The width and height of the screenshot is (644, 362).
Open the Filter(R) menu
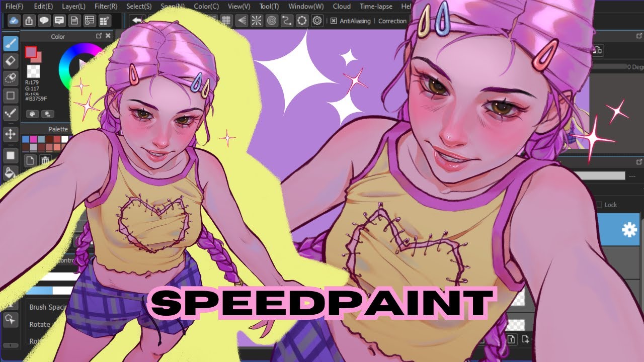[x=106, y=7]
